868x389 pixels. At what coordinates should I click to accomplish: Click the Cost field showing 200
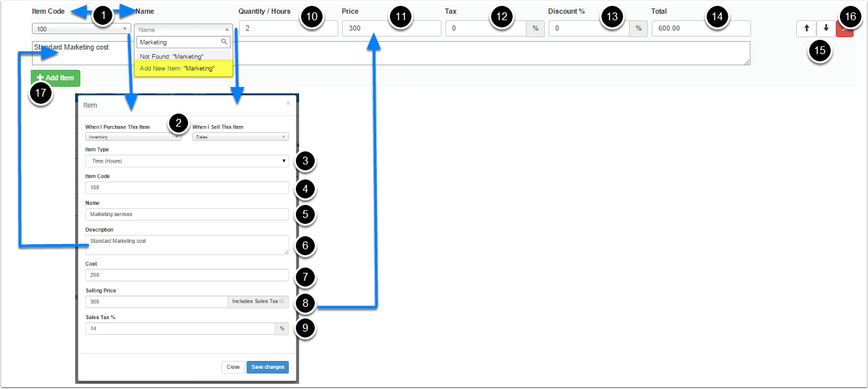click(x=187, y=275)
